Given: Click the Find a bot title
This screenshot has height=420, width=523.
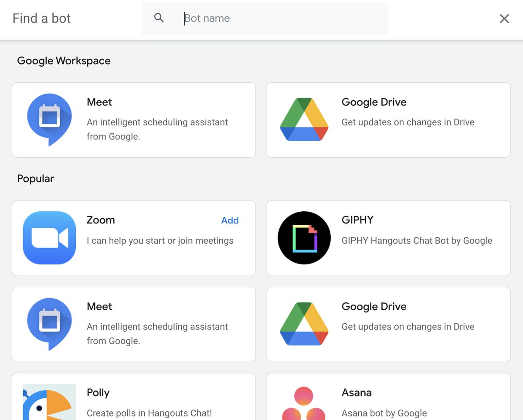Looking at the screenshot, I should (41, 18).
